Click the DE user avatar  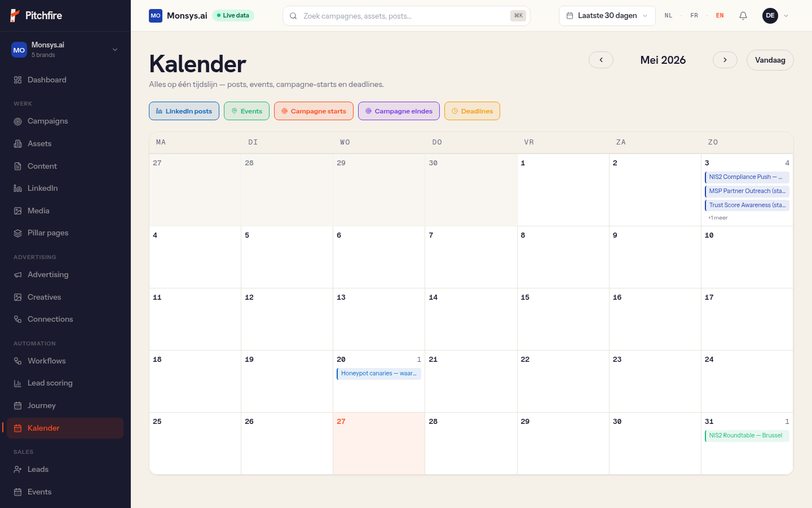pos(770,16)
